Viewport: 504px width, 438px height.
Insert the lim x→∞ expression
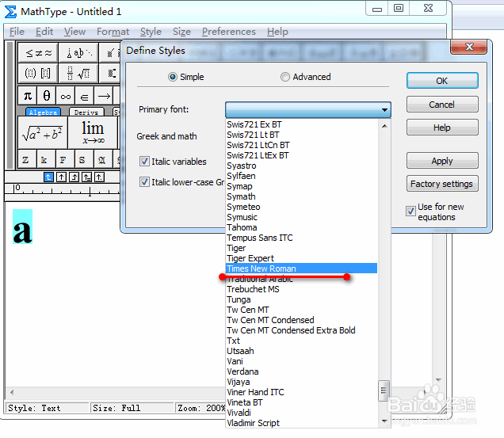point(93,133)
